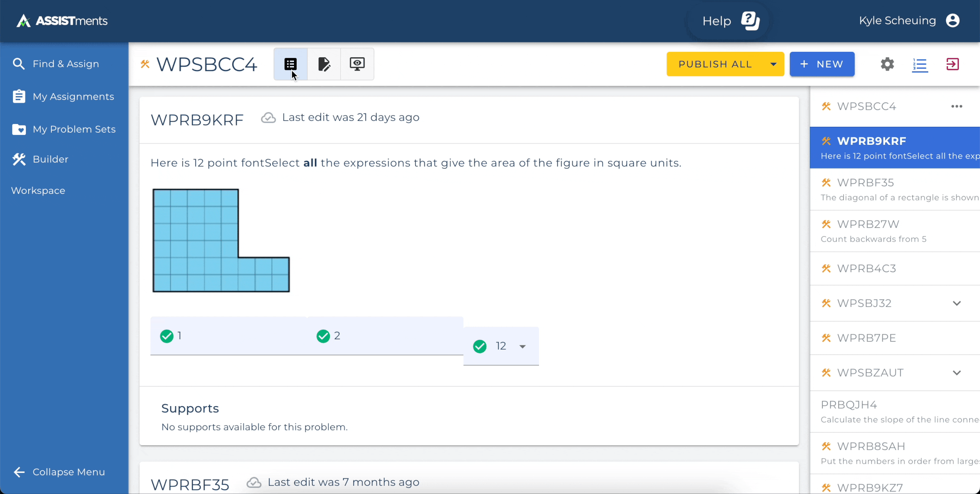Click the user account avatar icon
Image resolution: width=980 pixels, height=494 pixels.
tap(953, 20)
